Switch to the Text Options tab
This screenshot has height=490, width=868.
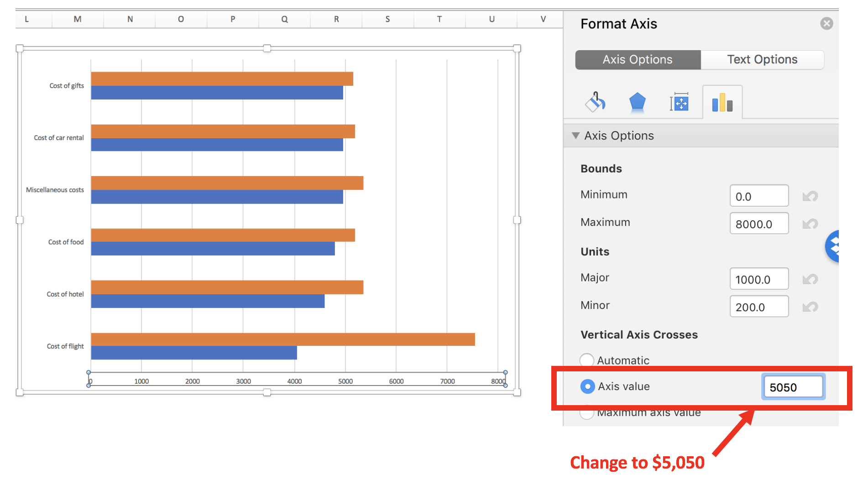click(762, 60)
